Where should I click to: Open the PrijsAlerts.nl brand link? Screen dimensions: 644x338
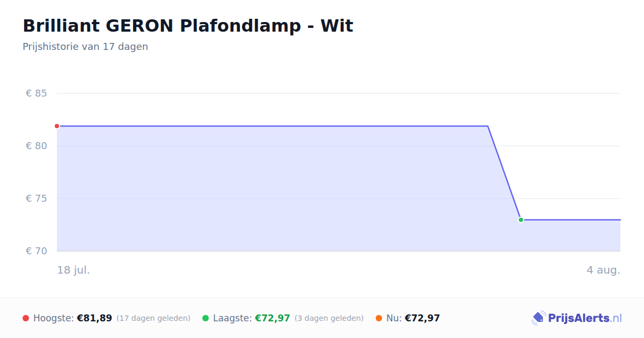pos(576,318)
